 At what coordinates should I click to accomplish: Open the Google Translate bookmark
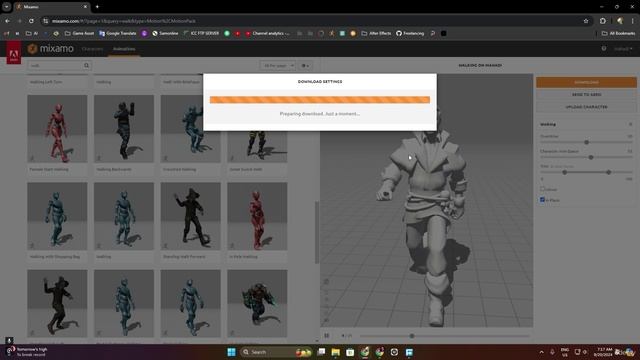point(118,33)
